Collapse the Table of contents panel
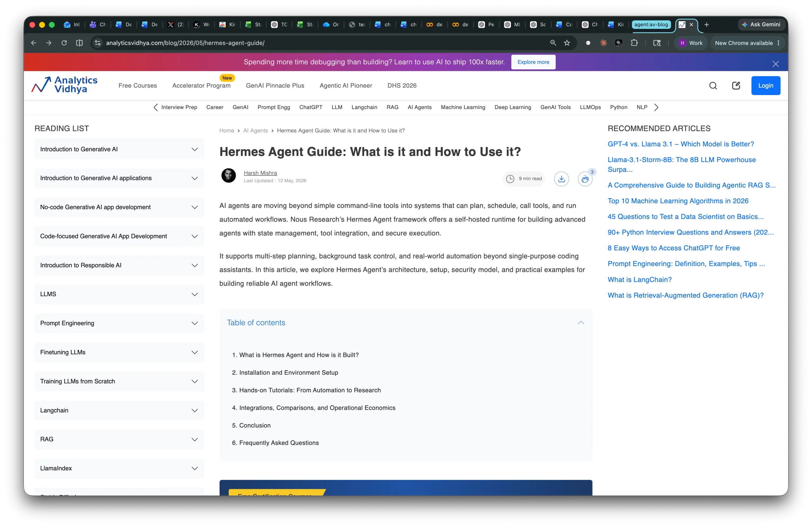 point(581,323)
